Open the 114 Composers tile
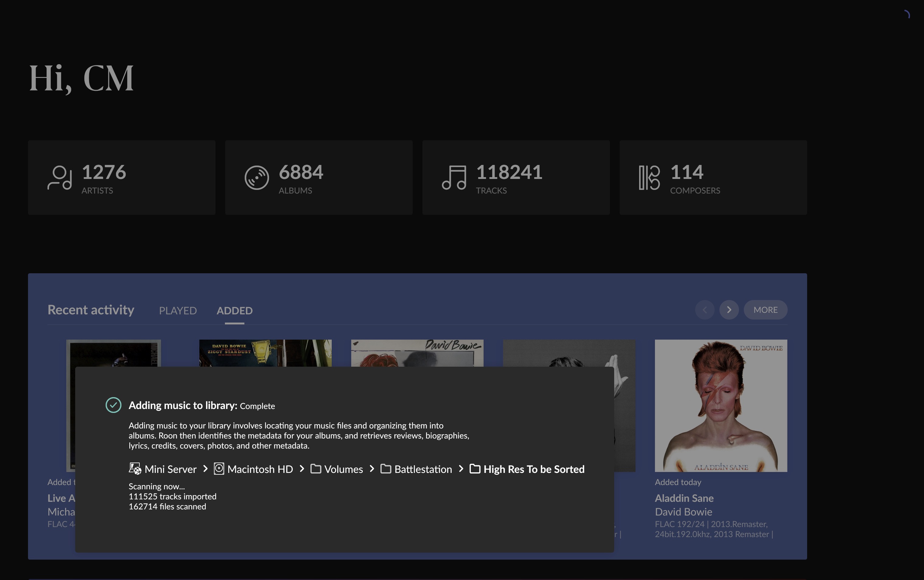 tap(713, 177)
